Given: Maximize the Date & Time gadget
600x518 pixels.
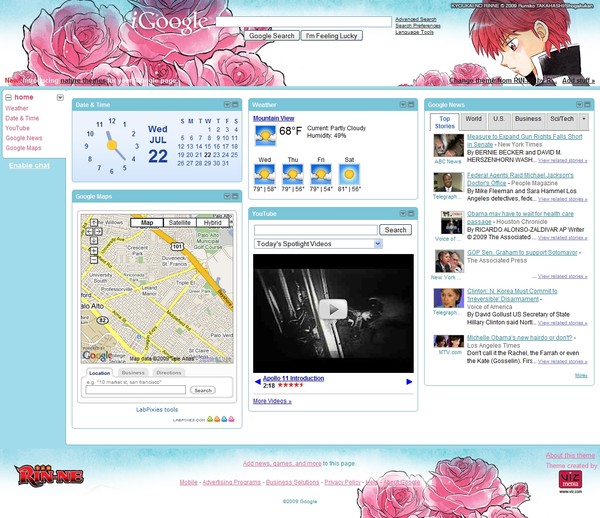Looking at the screenshot, I should [235, 104].
